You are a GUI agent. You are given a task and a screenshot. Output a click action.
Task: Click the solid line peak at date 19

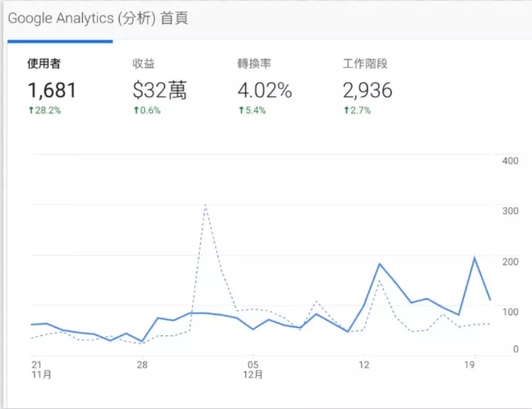(x=474, y=259)
